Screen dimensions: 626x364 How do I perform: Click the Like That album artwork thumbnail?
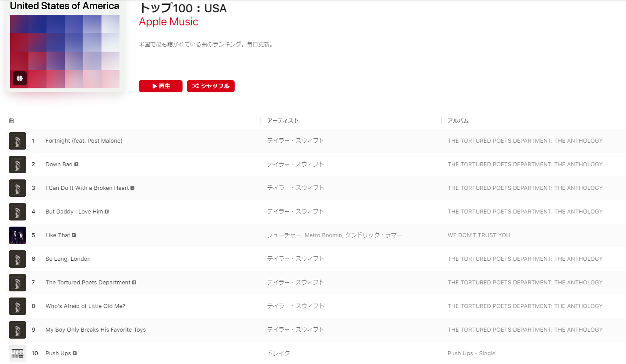(x=18, y=235)
